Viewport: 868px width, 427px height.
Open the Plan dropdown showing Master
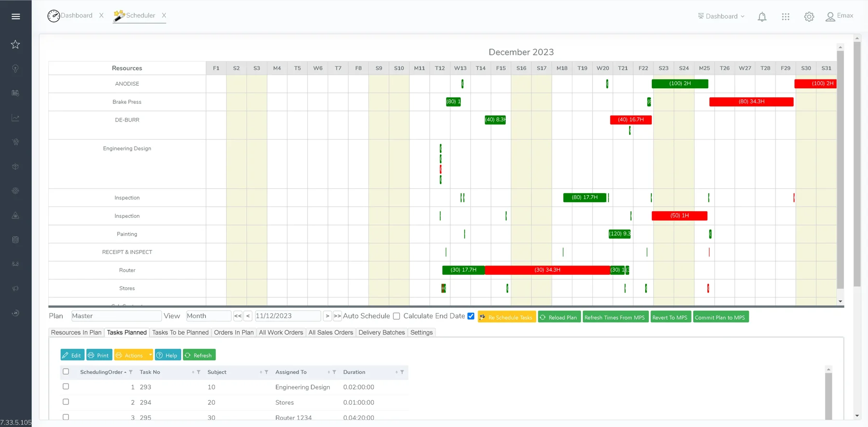[x=116, y=316]
